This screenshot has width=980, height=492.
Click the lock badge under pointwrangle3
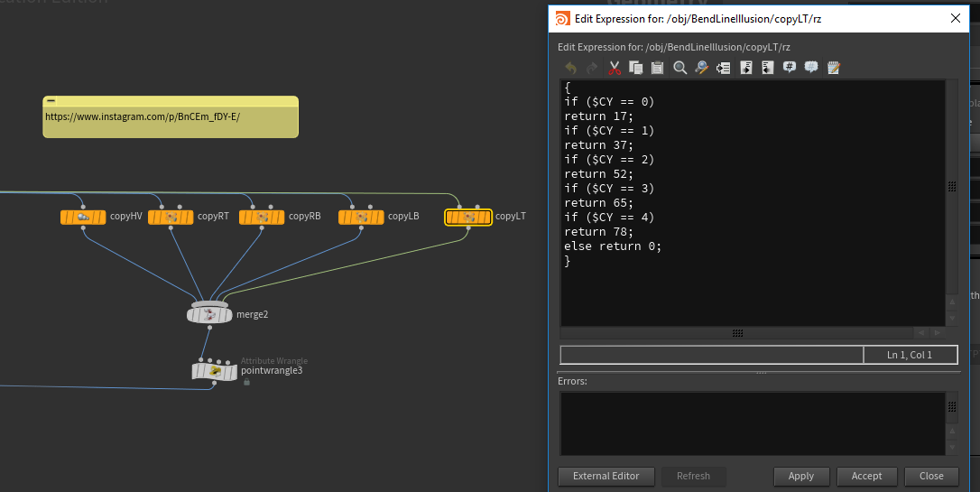point(246,382)
